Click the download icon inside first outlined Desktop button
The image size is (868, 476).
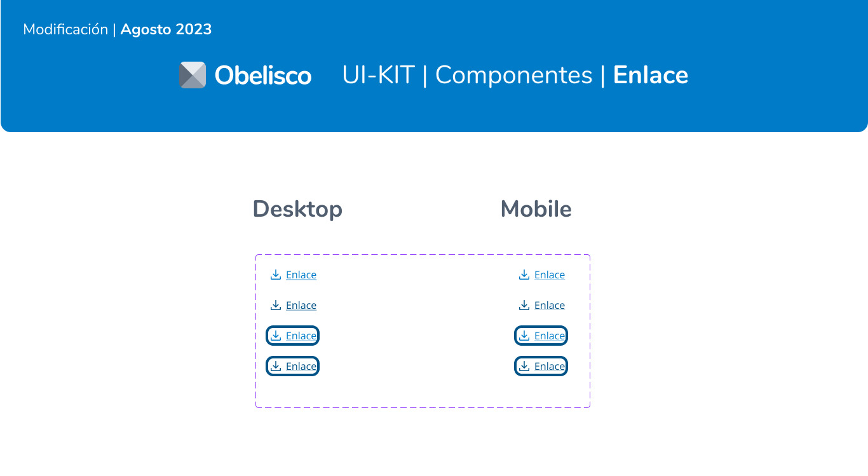(x=276, y=336)
